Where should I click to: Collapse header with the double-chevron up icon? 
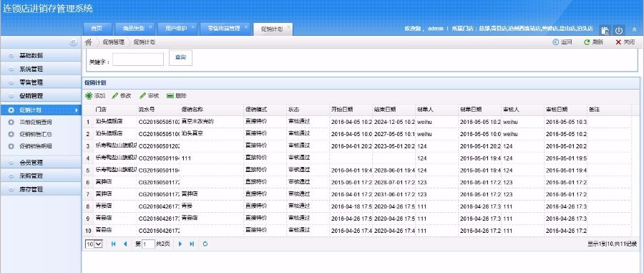coord(634,29)
